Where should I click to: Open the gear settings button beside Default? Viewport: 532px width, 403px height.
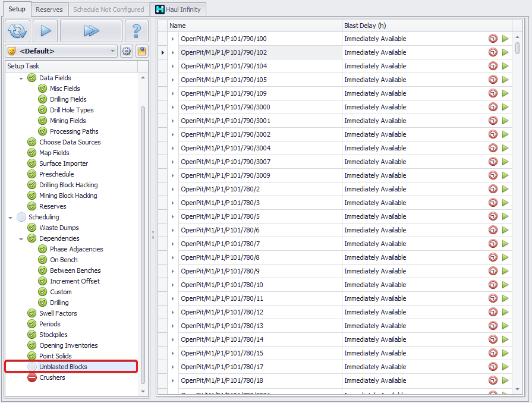point(127,51)
